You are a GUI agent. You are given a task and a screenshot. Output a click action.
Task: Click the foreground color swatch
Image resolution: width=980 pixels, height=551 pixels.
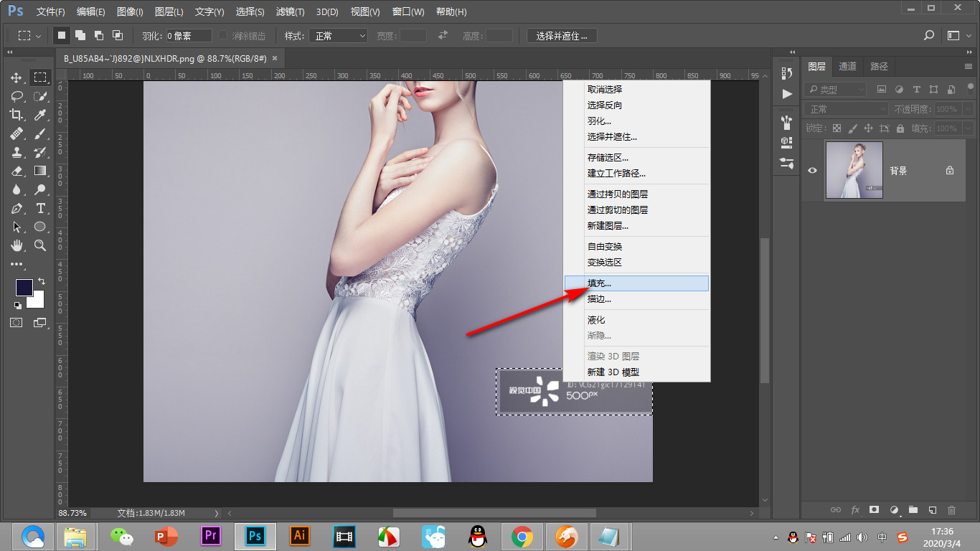click(24, 287)
